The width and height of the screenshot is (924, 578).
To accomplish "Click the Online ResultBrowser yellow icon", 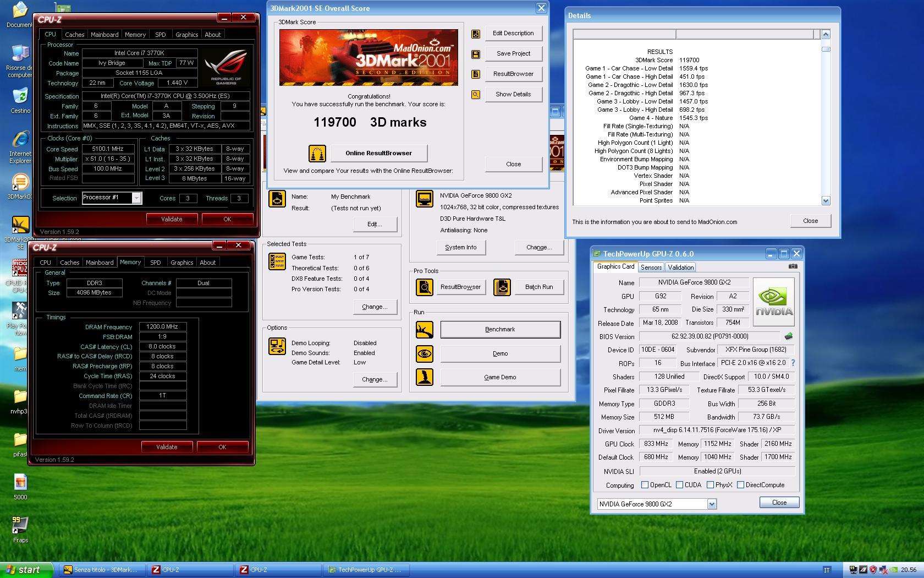I will (317, 154).
